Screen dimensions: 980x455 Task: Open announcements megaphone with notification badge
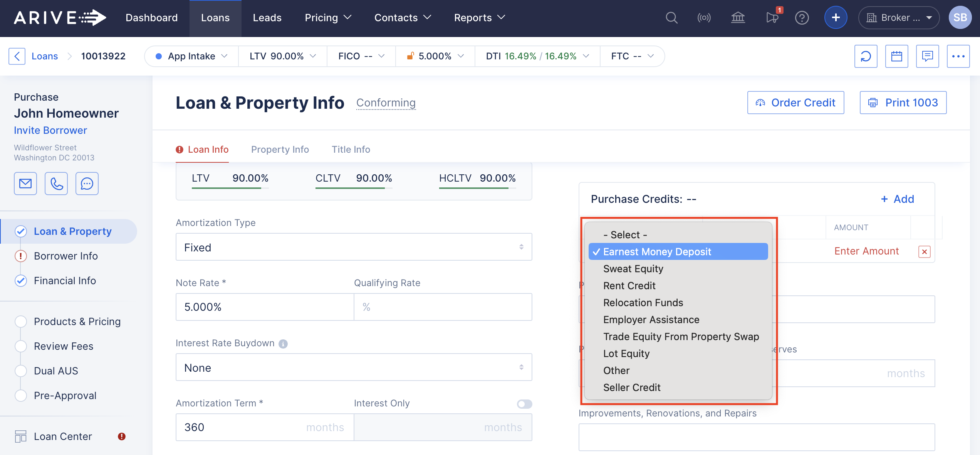[x=772, y=18]
